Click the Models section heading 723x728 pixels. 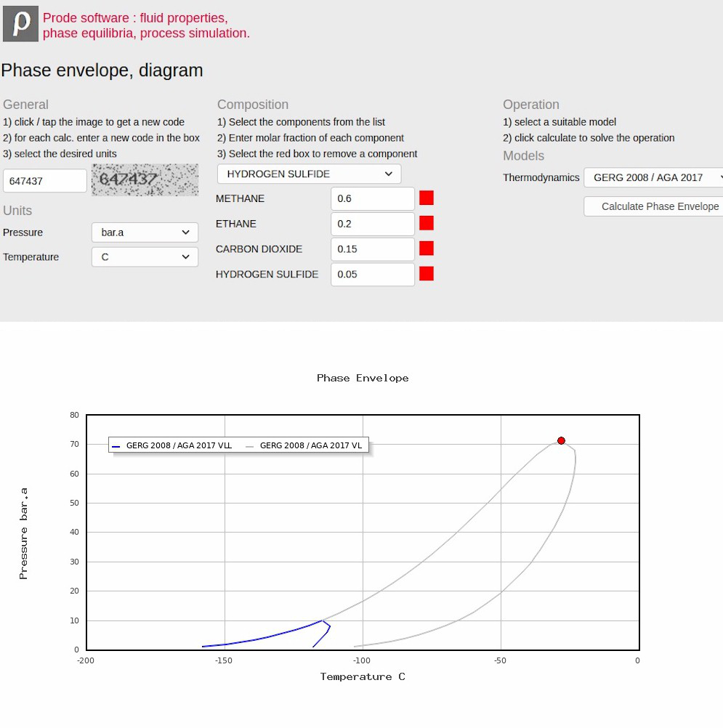click(x=524, y=156)
